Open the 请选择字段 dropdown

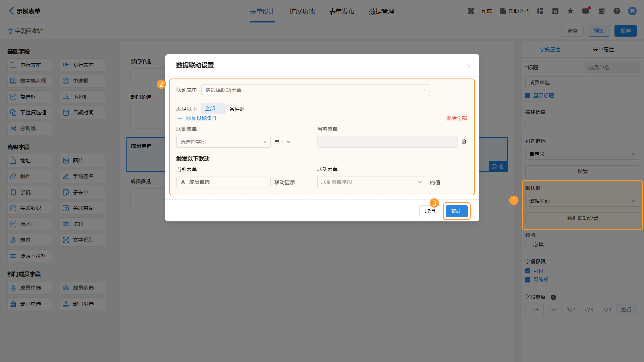pos(224,142)
